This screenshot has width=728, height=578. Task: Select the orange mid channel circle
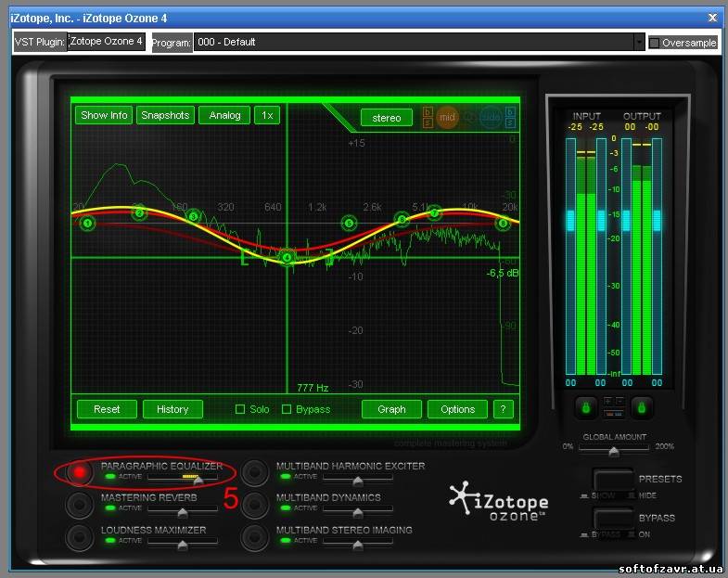[447, 117]
